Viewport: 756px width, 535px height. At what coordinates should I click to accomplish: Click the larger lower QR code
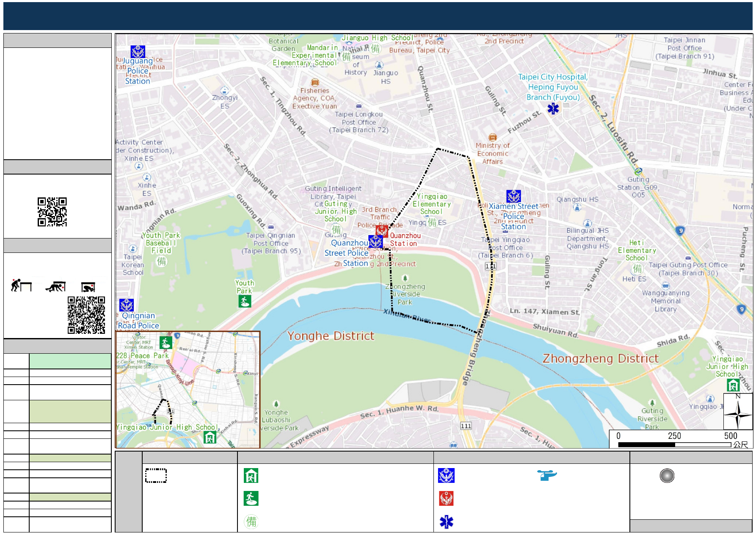coord(86,315)
